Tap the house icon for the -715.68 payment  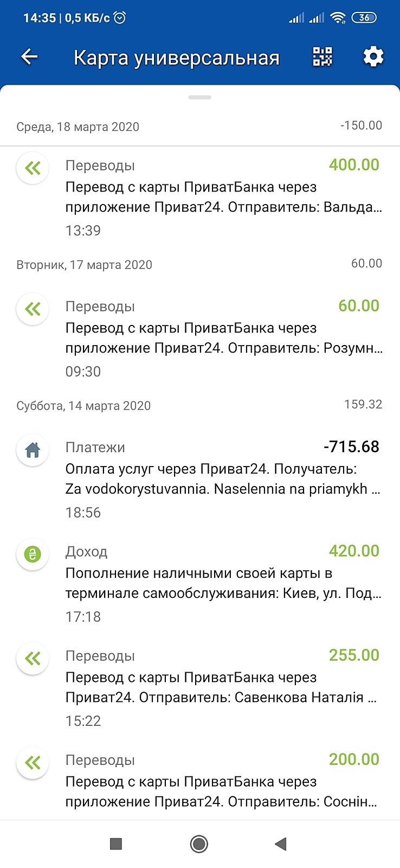(33, 450)
